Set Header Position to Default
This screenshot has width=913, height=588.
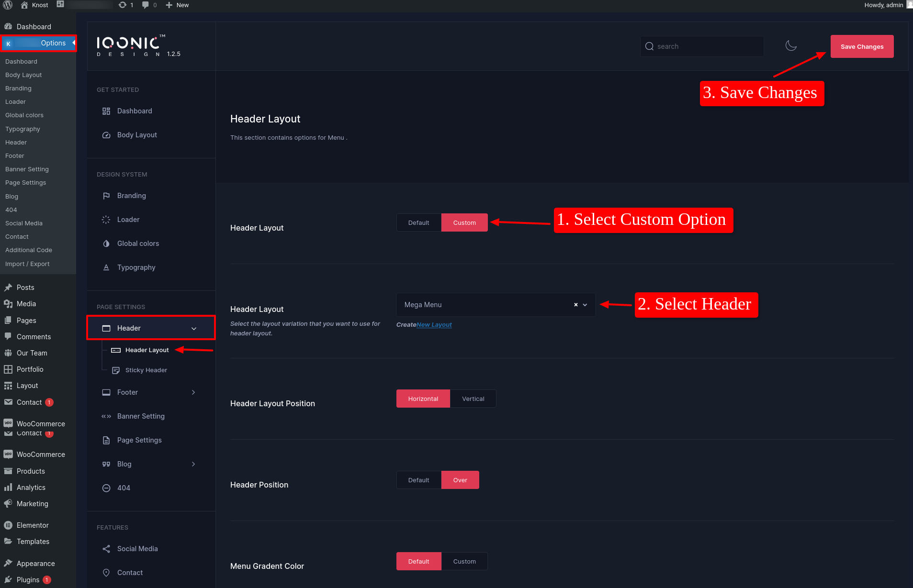(419, 480)
